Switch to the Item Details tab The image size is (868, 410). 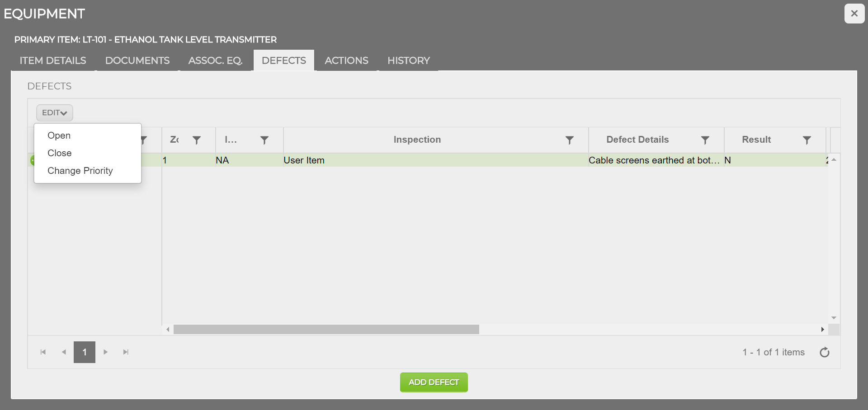point(53,61)
